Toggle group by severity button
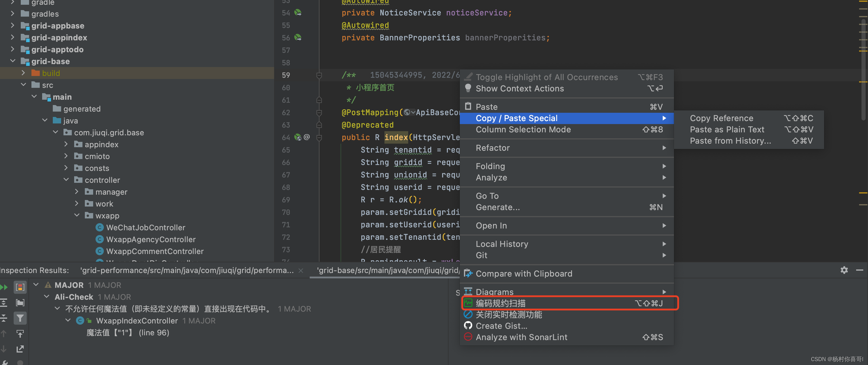 [x=20, y=287]
